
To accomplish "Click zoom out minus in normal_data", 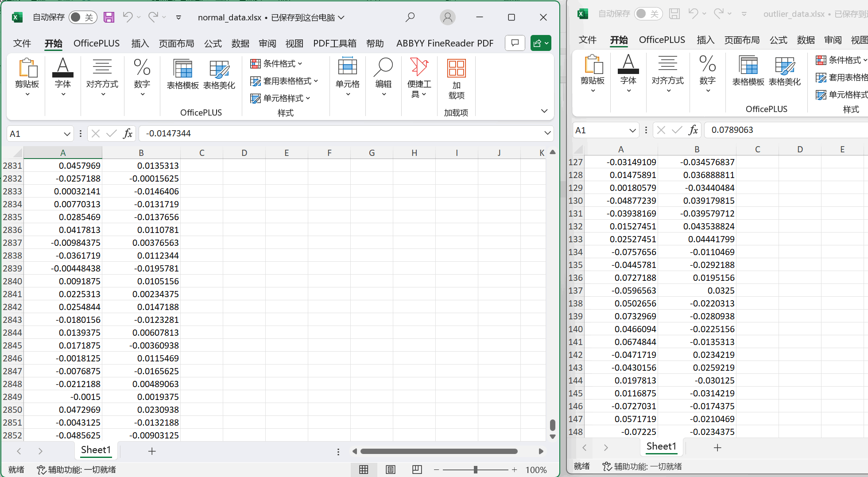I will pos(437,469).
